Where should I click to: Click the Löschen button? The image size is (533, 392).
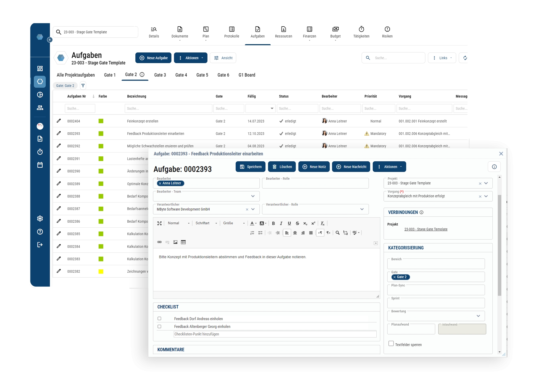tap(282, 167)
